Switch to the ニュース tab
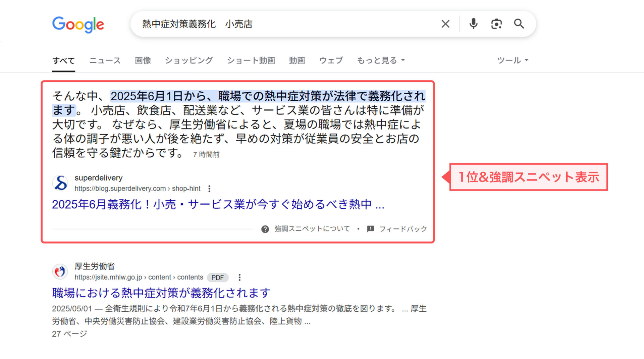The height and width of the screenshot is (359, 644). point(105,60)
